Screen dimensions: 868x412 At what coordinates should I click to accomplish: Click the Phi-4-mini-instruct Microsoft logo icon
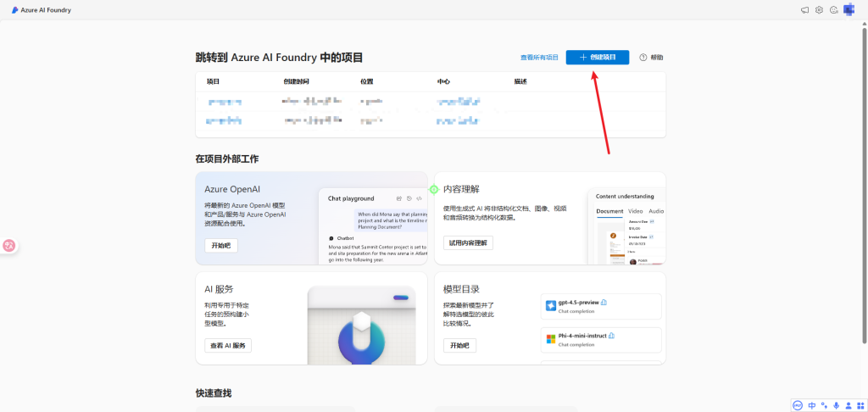pos(551,339)
